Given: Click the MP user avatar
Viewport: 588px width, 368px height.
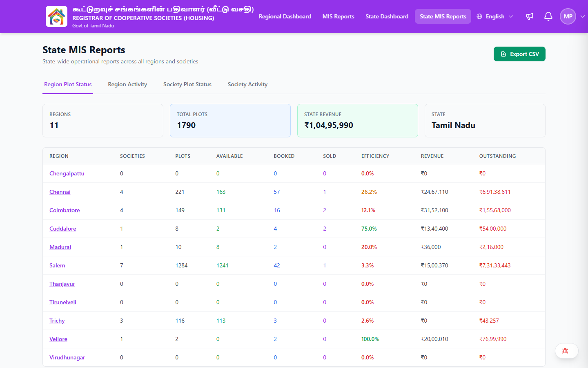Looking at the screenshot, I should tap(568, 16).
